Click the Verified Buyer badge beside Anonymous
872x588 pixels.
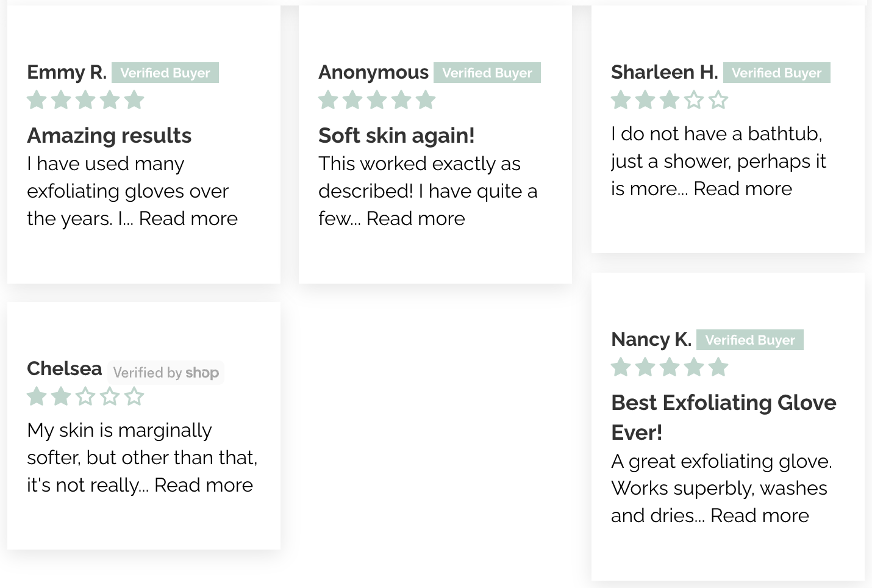click(x=487, y=73)
